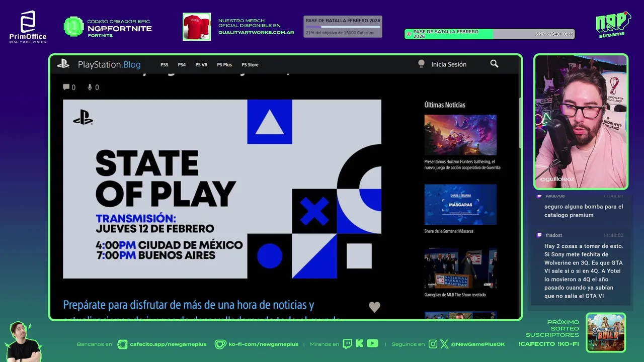Image resolution: width=644 pixels, height=362 pixels.
Task: Click the Share de la Semana: Máscaras headline
Action: pos(449,231)
